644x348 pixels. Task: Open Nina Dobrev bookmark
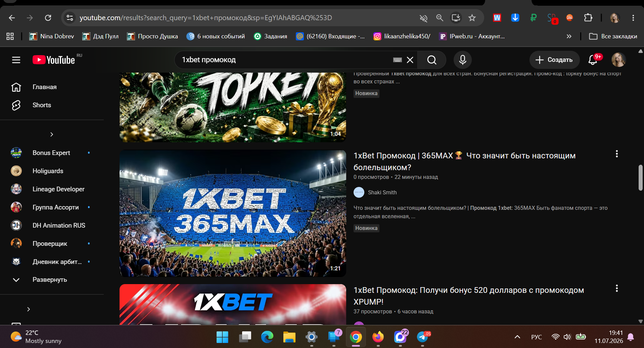click(x=52, y=36)
